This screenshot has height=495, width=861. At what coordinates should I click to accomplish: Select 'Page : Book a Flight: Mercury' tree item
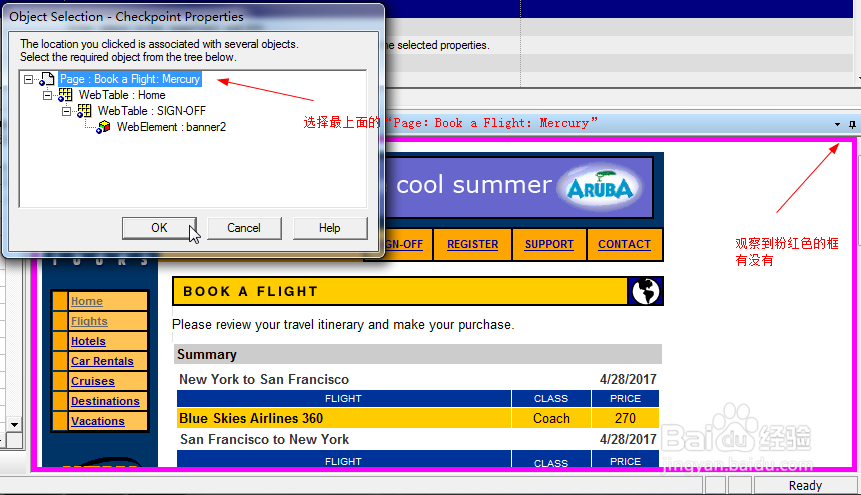(130, 79)
